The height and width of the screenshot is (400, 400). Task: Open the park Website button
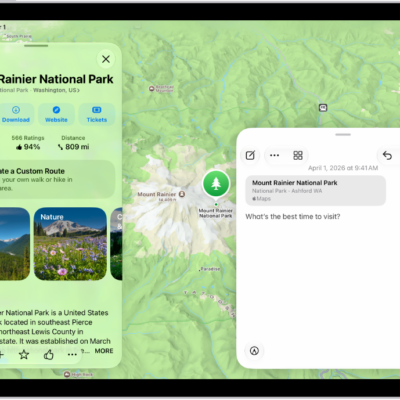56,114
